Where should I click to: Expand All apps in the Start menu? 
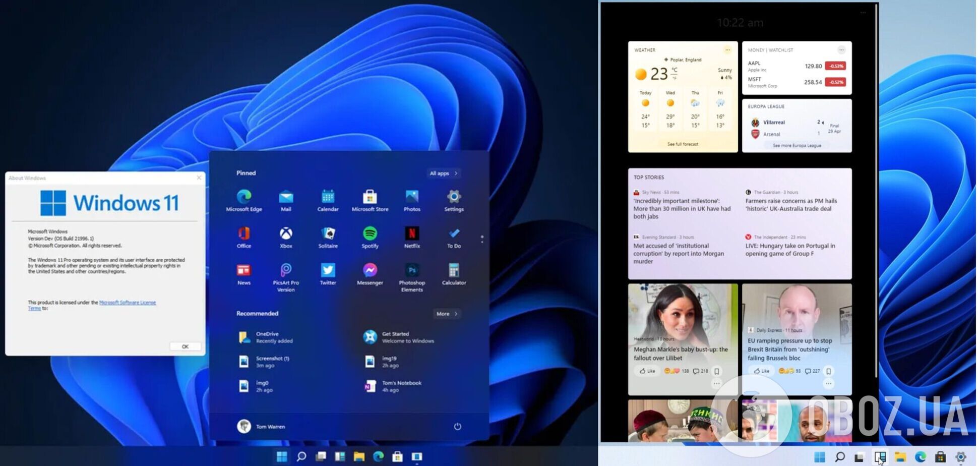point(443,173)
